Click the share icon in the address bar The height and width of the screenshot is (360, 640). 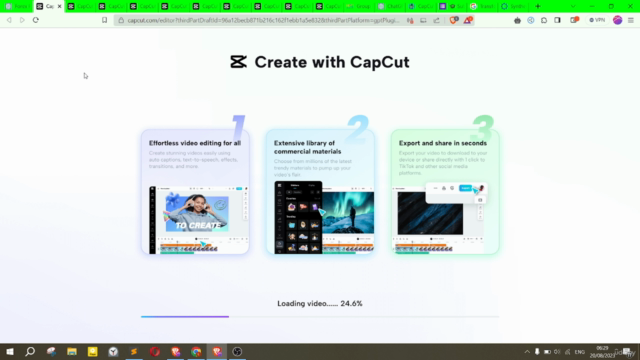click(436, 20)
